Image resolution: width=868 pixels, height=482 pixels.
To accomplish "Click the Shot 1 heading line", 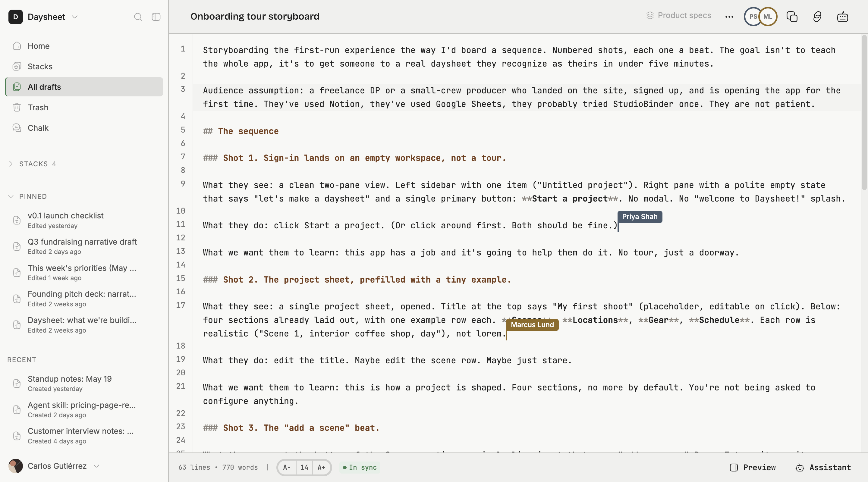I will (x=354, y=158).
